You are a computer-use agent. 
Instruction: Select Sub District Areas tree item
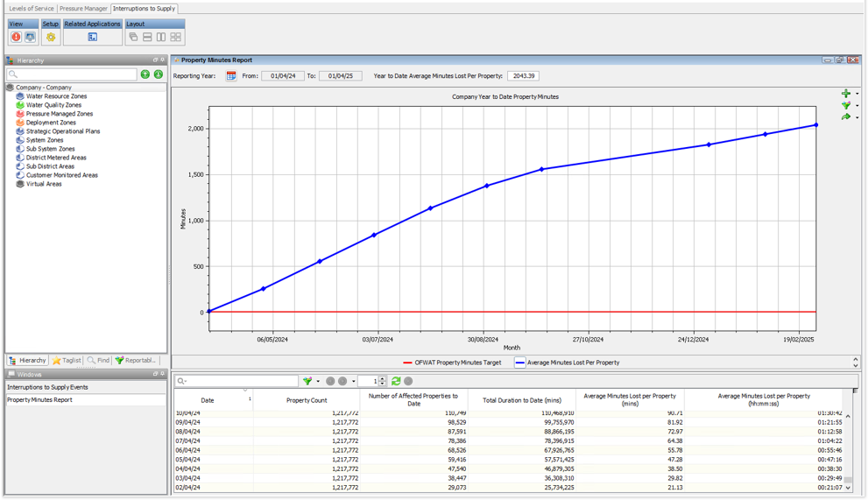(x=50, y=166)
